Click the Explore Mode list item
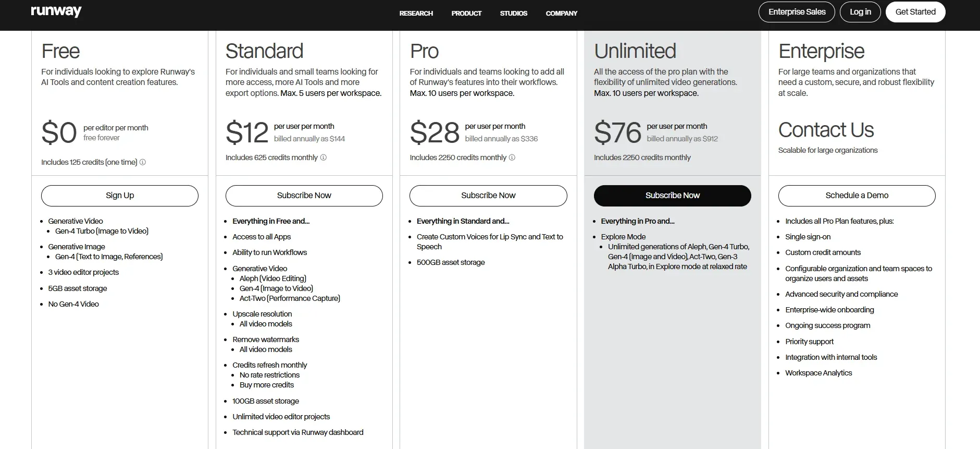 (623, 236)
